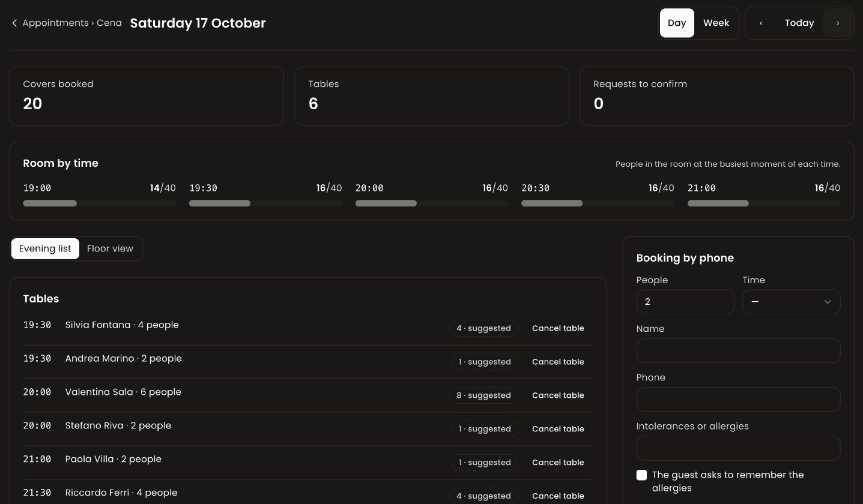Focus the People number field
The width and height of the screenshot is (863, 504).
(685, 302)
